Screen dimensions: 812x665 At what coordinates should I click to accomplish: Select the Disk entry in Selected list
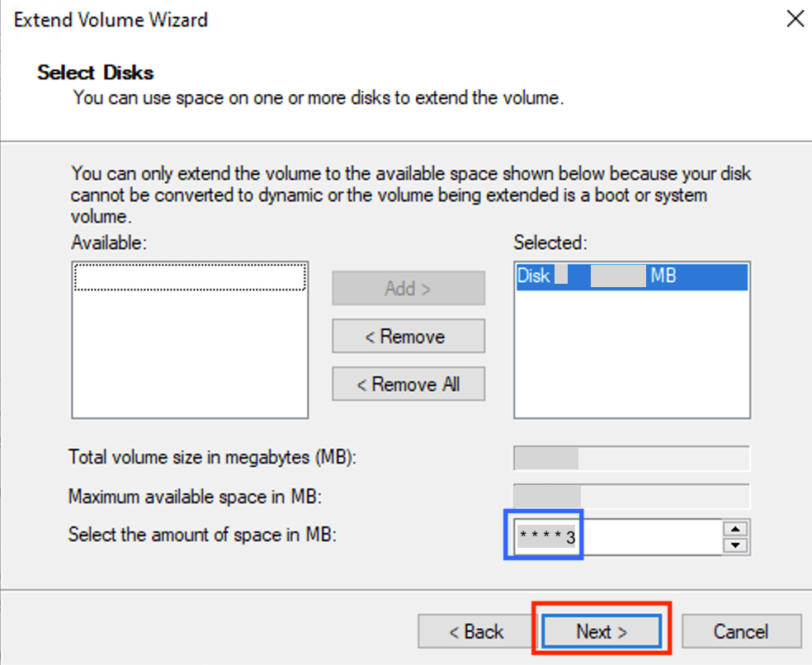point(631,276)
